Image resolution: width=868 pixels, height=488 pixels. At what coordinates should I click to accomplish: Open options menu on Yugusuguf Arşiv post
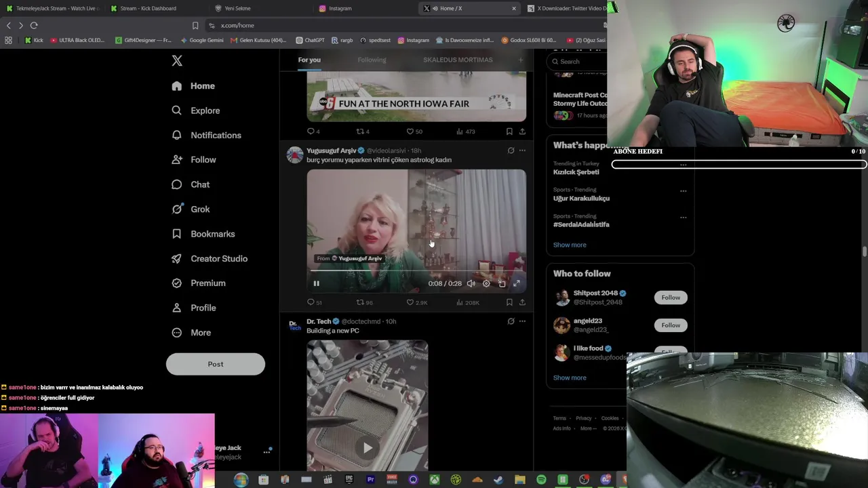(x=522, y=150)
